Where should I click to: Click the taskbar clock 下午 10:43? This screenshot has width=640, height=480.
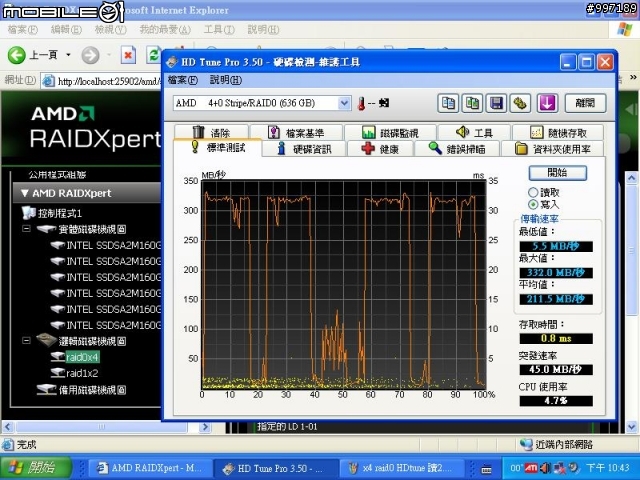[x=607, y=467]
